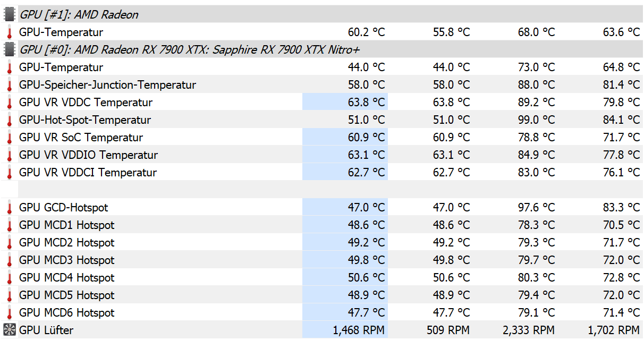Select the GPU-Speicher-Junction-Temperatur label
The height and width of the screenshot is (340, 644).
tap(107, 85)
